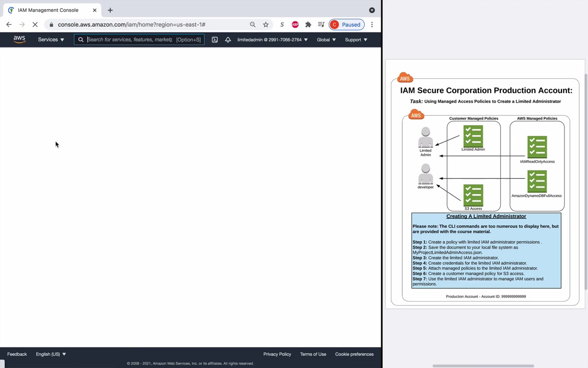
Task: Click the horizontal scrollbar of the diagram window
Action: 483,366
